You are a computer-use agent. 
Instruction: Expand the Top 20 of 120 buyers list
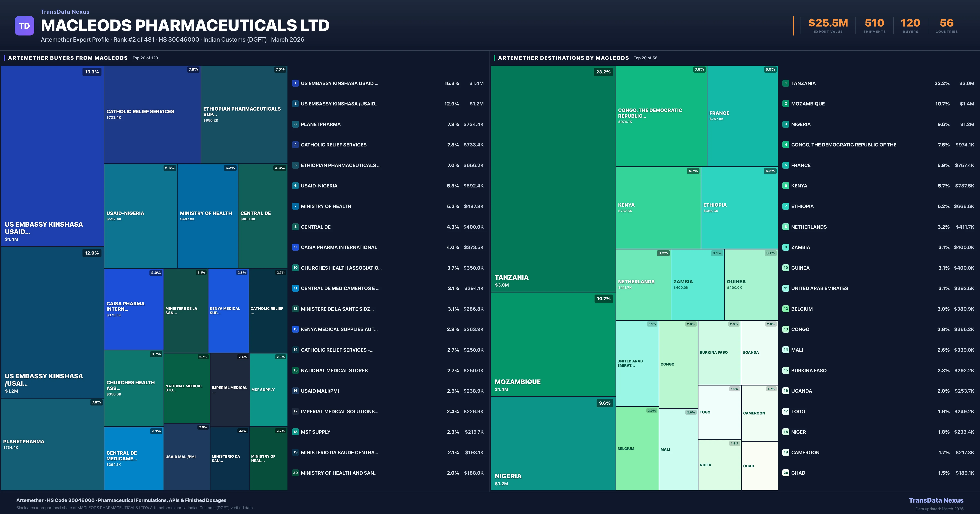145,58
